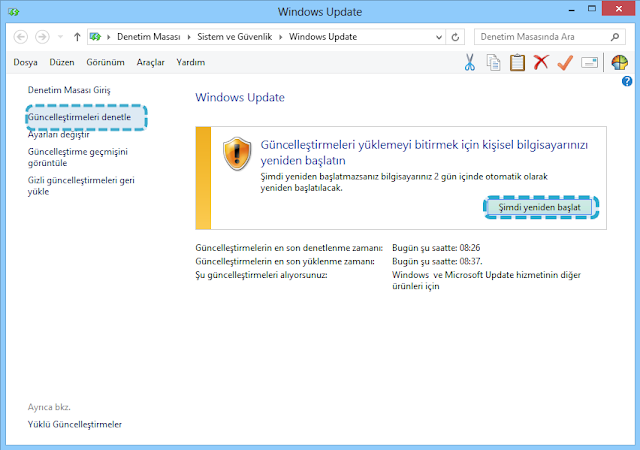Image resolution: width=640 pixels, height=450 pixels.
Task: Click the Denetim Masası breadcrumb
Action: coord(149,37)
